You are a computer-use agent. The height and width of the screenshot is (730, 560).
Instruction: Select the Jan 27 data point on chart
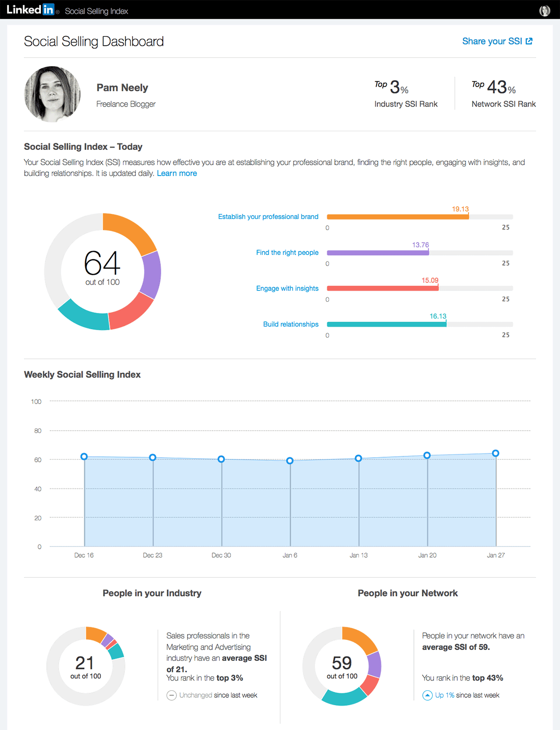click(496, 453)
